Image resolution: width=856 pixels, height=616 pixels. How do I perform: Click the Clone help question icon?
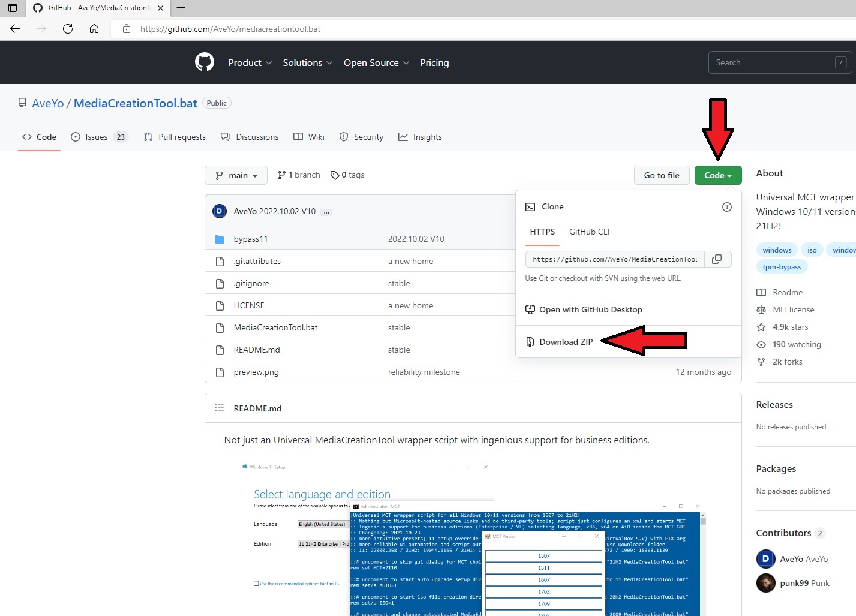coord(727,207)
